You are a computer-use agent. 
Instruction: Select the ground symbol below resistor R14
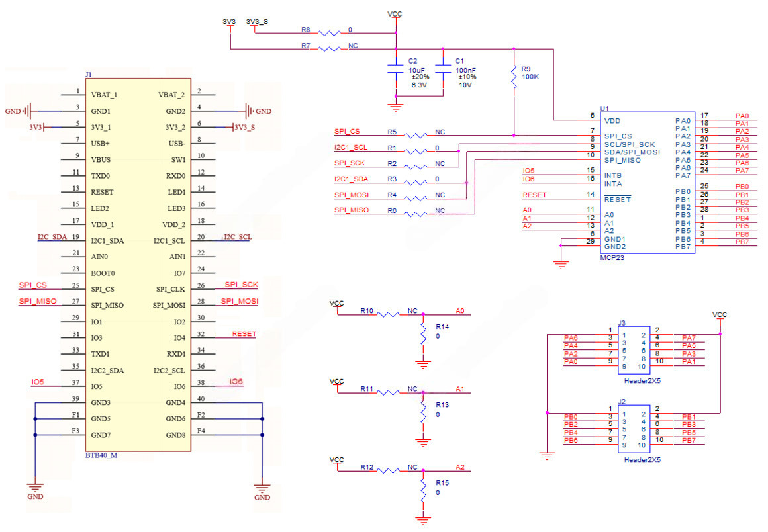coord(424,363)
